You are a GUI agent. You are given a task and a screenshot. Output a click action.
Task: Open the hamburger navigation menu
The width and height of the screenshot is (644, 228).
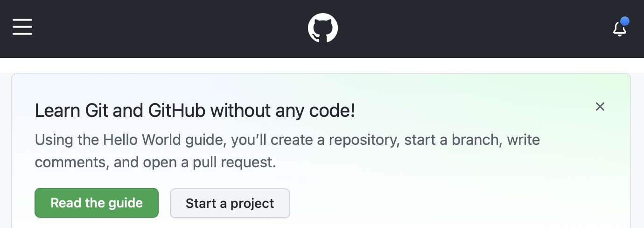[x=22, y=27]
